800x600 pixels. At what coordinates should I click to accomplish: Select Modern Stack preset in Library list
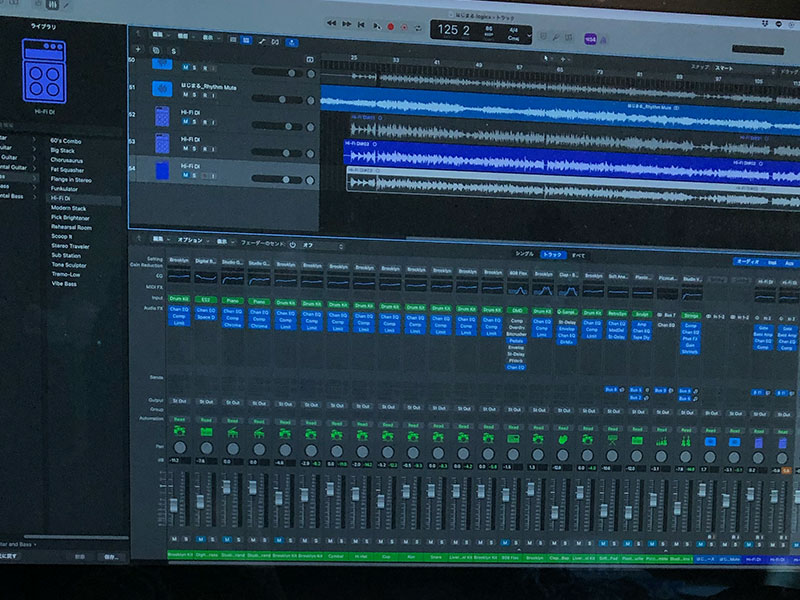pyautogui.click(x=69, y=208)
